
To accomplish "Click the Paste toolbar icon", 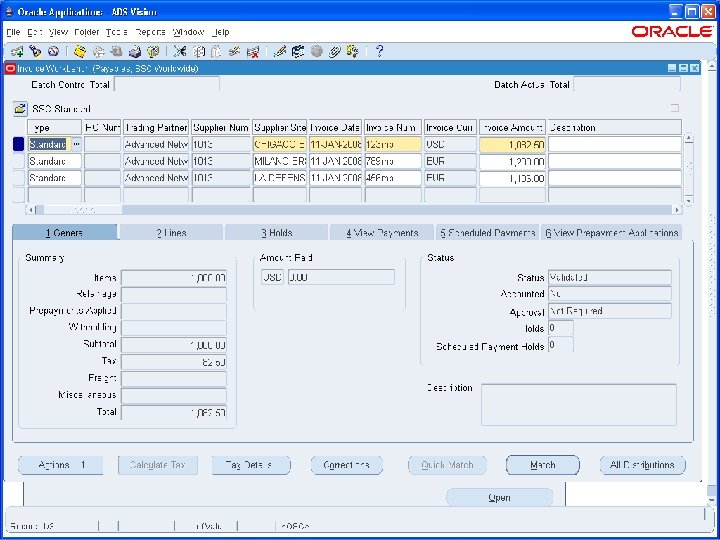I will [216, 51].
